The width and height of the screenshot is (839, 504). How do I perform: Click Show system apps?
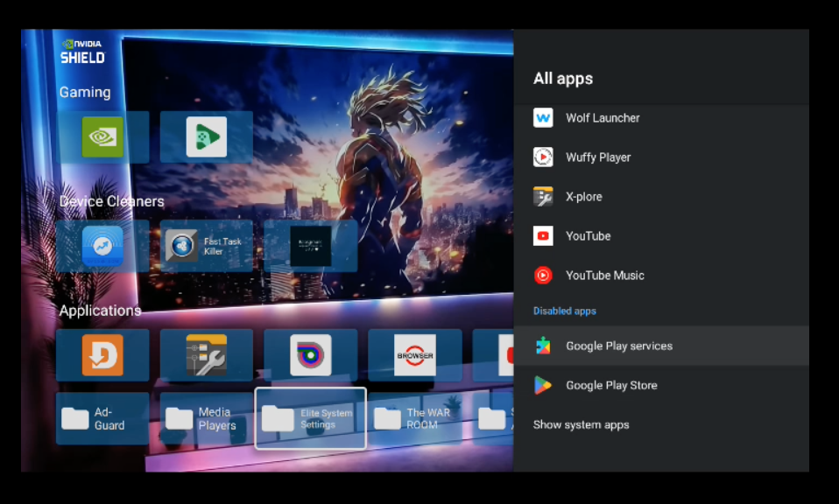(x=582, y=425)
